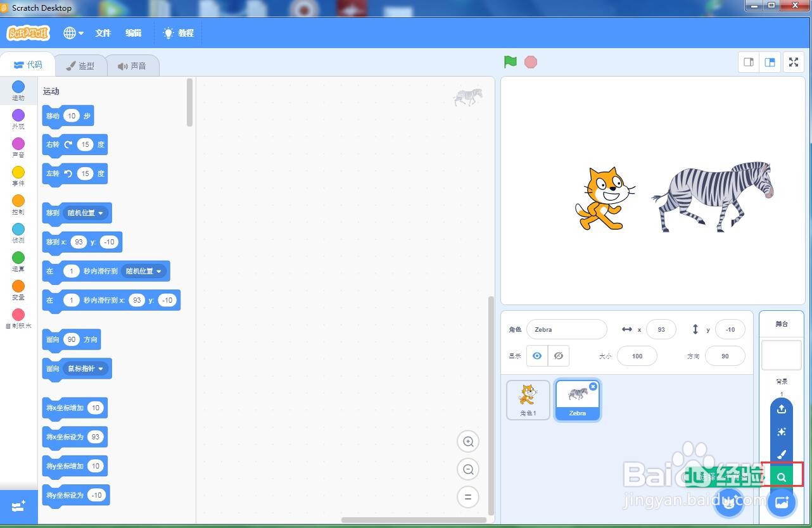The height and width of the screenshot is (528, 812).
Task: Click the 左转 15 度 block
Action: pos(75,174)
